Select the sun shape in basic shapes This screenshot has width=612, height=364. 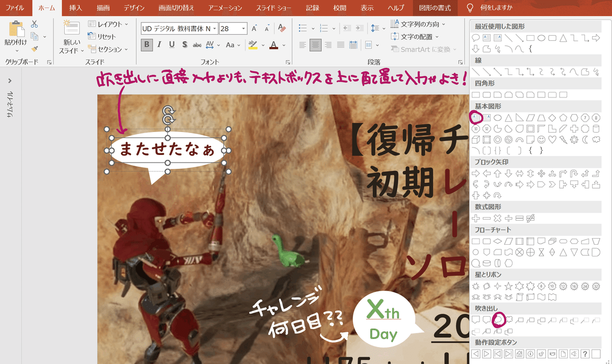pos(574,139)
